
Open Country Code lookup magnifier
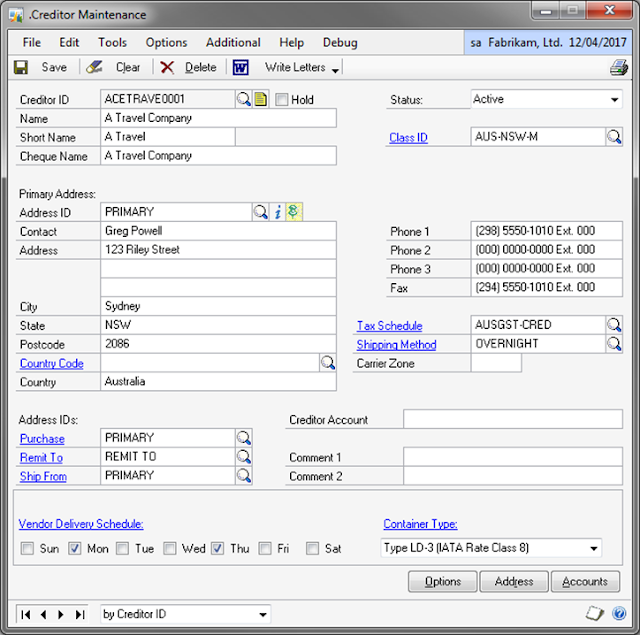(x=327, y=363)
